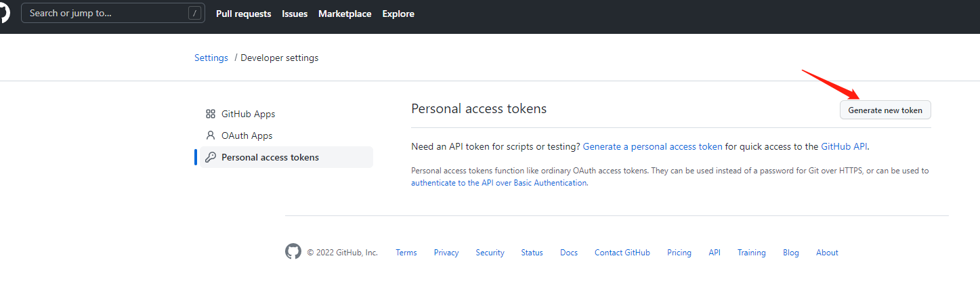Viewport: 980px width, 296px height.
Task: Focus the "Search or jump to" field
Action: [113, 13]
